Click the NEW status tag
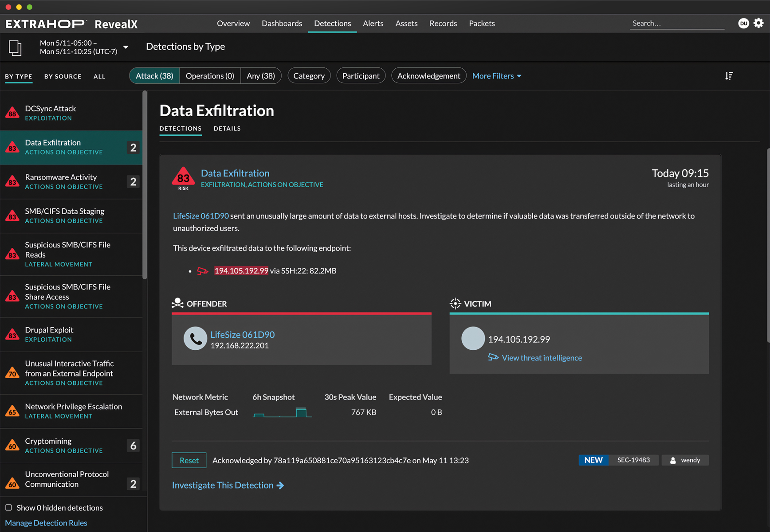The height and width of the screenshot is (532, 770). click(593, 460)
